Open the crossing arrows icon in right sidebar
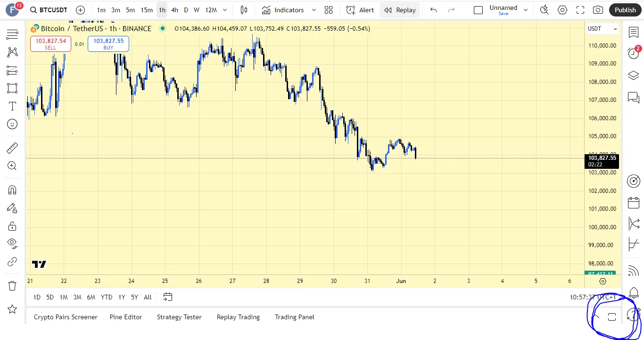Viewport: 644px width, 340px height. [x=634, y=224]
